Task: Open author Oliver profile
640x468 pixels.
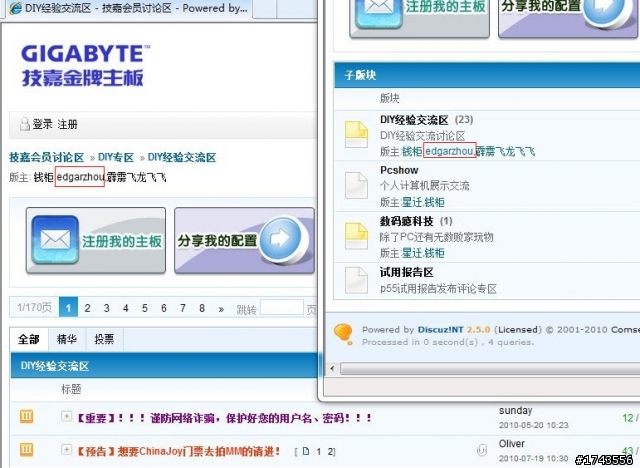Action: click(x=512, y=444)
